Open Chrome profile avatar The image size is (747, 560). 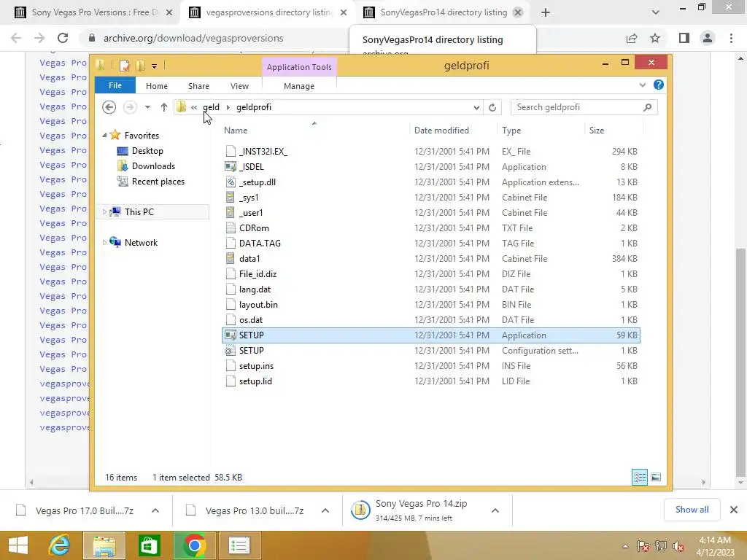[x=708, y=38]
